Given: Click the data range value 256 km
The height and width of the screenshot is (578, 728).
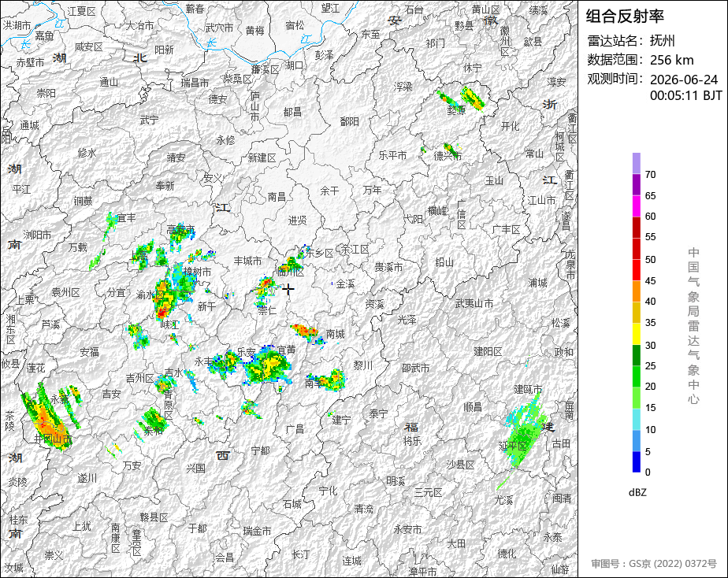Looking at the screenshot, I should (x=672, y=60).
